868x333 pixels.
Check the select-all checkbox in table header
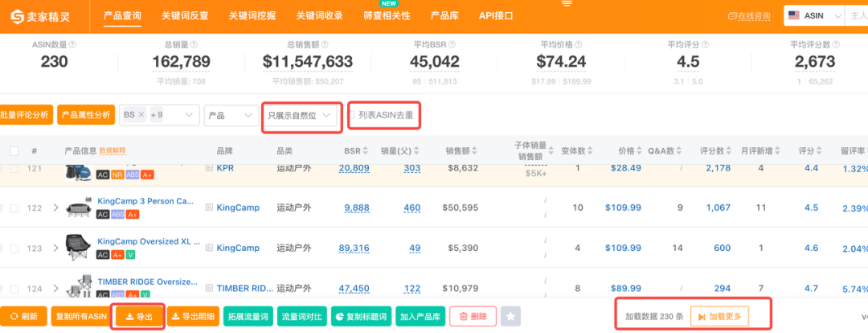pyautogui.click(x=14, y=150)
